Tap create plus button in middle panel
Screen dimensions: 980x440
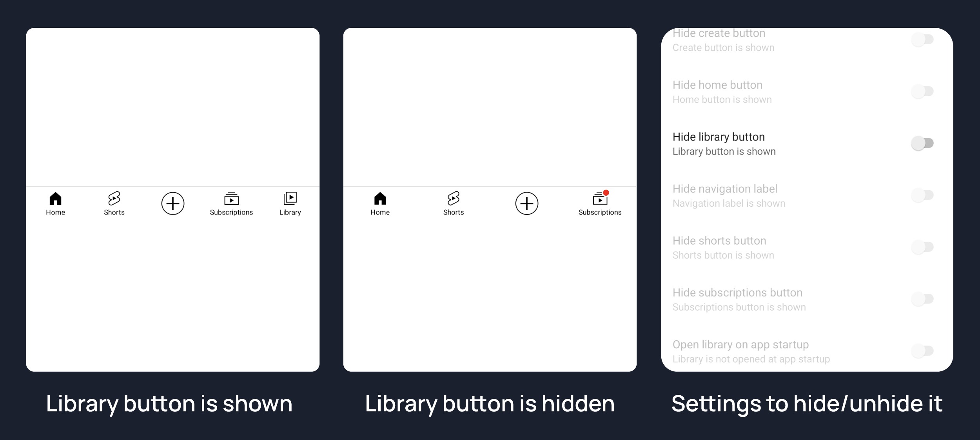click(x=527, y=204)
